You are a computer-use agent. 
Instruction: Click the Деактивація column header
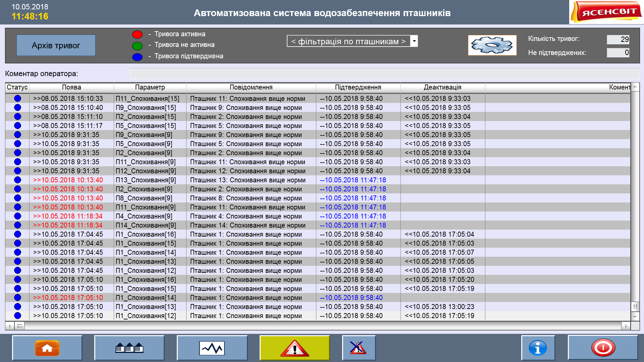tap(442, 87)
